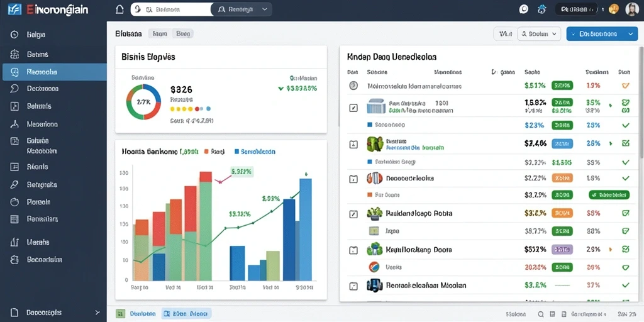Image resolution: width=644 pixels, height=322 pixels.
Task: Open the user avatar in top right
Action: pyautogui.click(x=631, y=9)
